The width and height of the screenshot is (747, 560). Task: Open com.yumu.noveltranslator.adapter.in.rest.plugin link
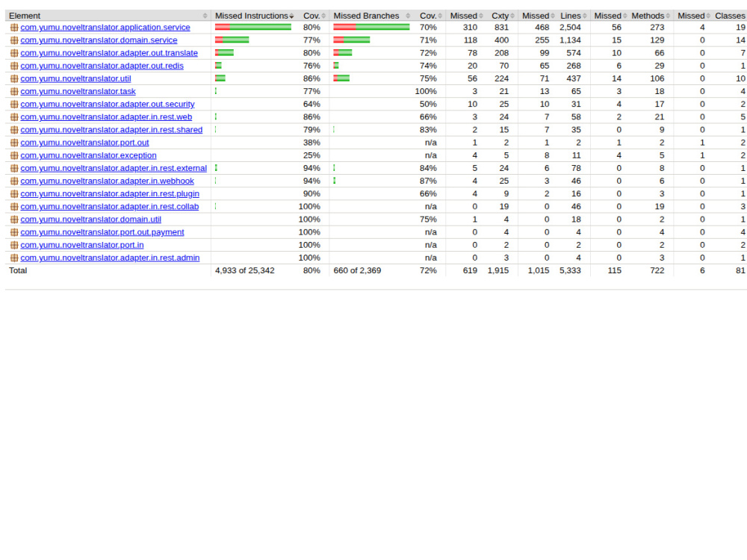pos(110,194)
